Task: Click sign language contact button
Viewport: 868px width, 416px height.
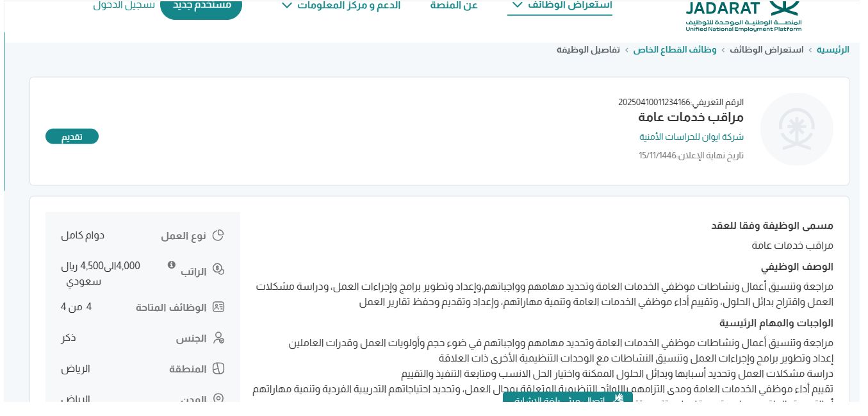Action: pos(568,398)
